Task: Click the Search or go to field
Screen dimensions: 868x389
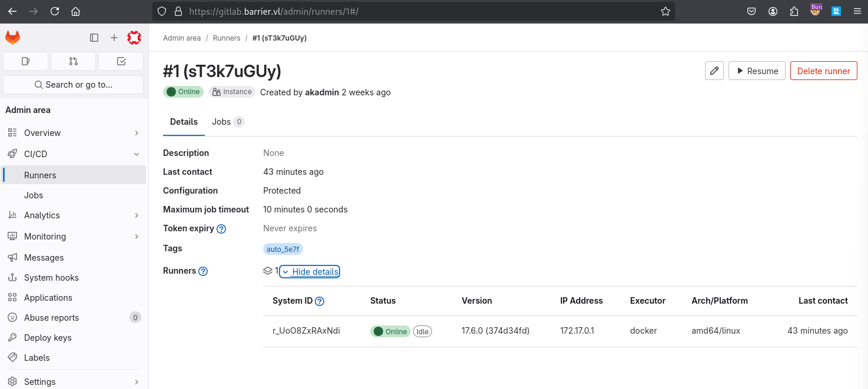Action: click(x=74, y=85)
